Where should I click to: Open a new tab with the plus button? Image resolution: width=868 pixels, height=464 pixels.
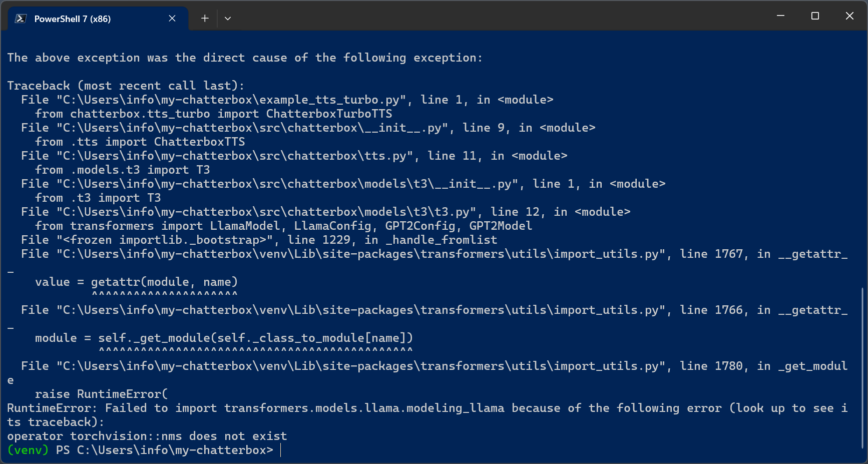point(205,19)
